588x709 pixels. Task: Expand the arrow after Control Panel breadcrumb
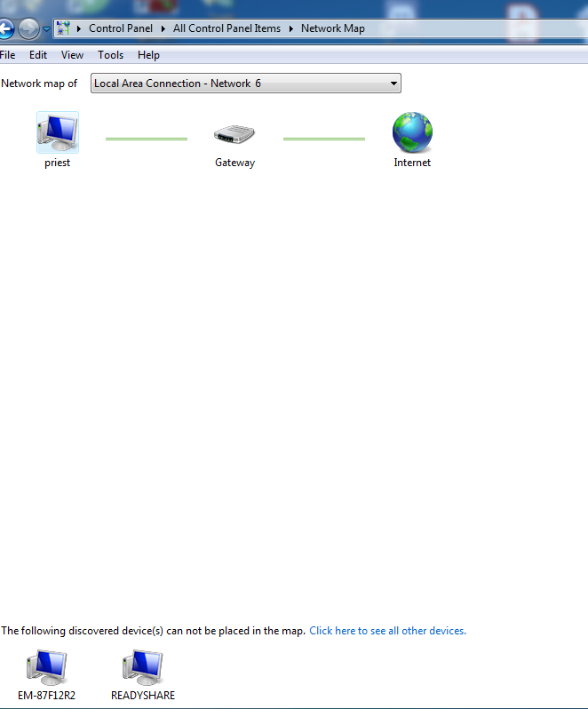(x=163, y=28)
